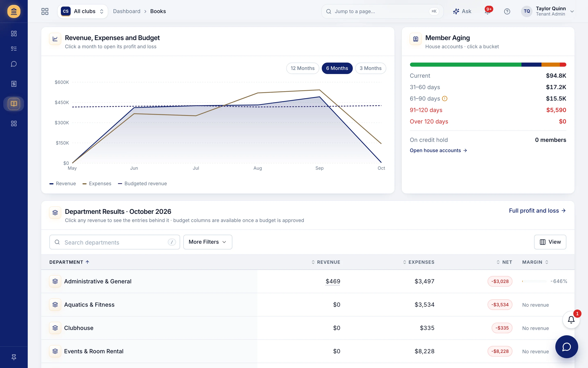Open the bottom apps grid sidebar icon

point(14,124)
